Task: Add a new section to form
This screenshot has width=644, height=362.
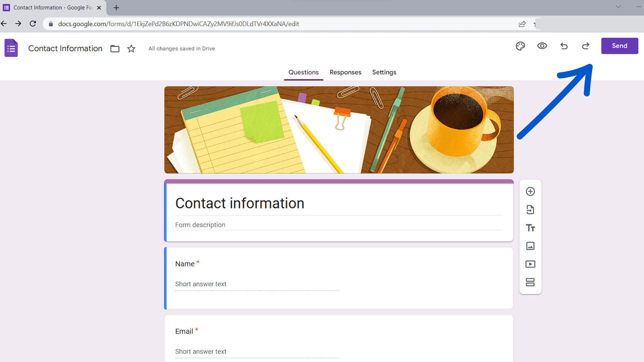Action: coord(530,282)
